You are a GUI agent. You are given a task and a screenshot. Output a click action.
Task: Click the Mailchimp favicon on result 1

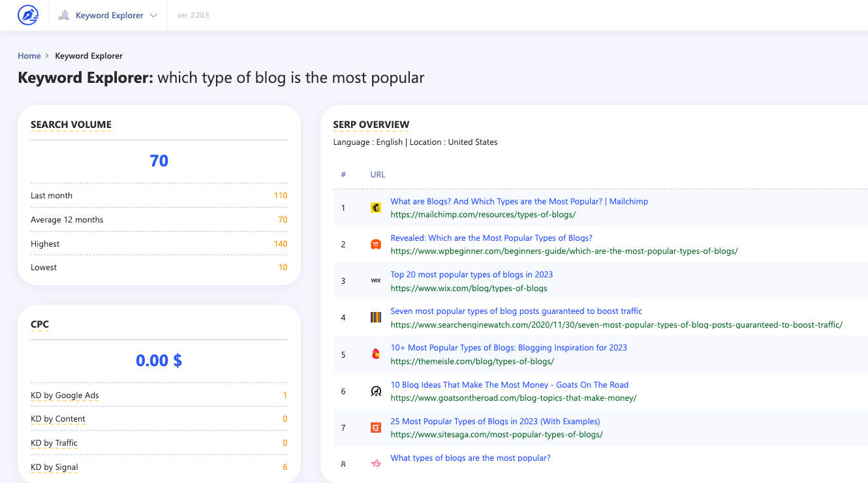[375, 207]
